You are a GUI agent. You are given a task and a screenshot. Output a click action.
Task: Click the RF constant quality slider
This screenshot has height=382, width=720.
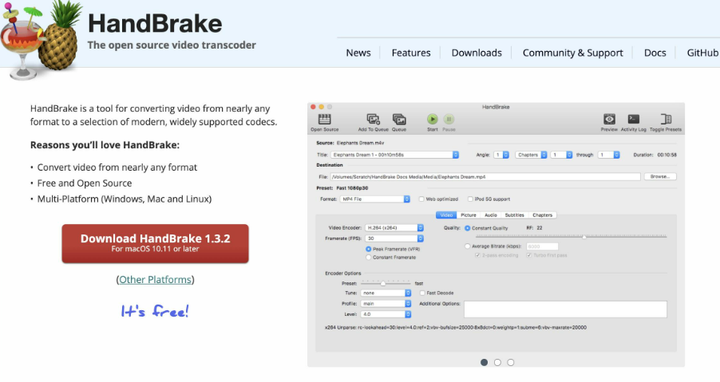[x=571, y=237]
